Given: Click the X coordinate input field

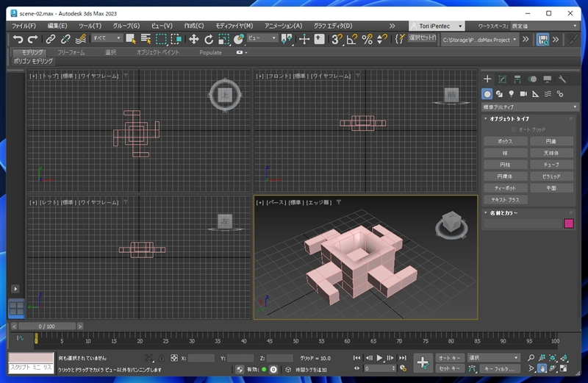Looking at the screenshot, I should (201, 358).
